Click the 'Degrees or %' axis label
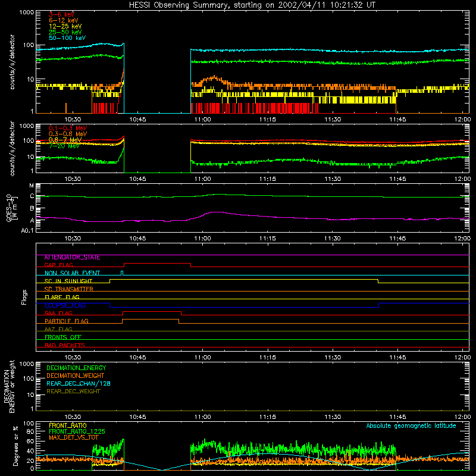Screen dimensions: 476x476 [15, 446]
